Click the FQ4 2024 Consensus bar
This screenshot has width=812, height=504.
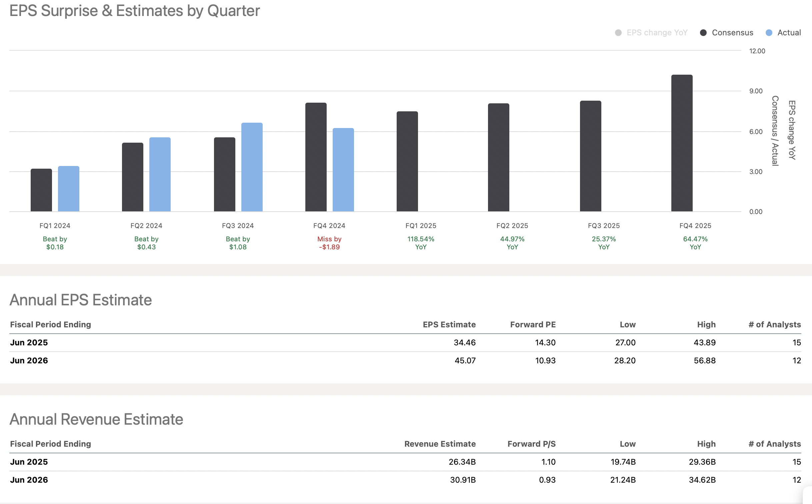point(316,157)
